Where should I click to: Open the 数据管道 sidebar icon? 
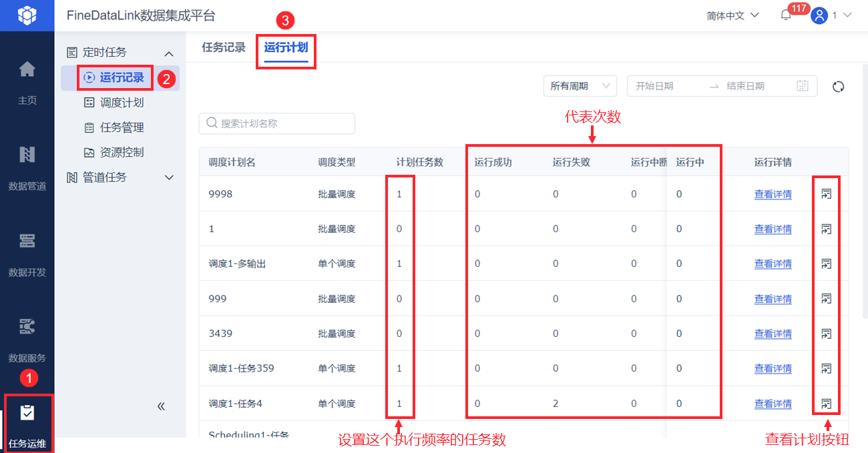[27, 155]
